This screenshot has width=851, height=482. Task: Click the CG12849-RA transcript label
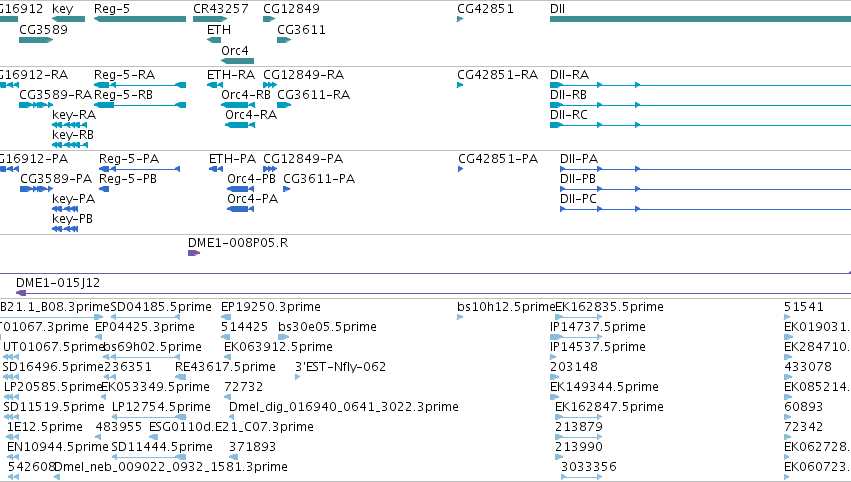pos(303,74)
